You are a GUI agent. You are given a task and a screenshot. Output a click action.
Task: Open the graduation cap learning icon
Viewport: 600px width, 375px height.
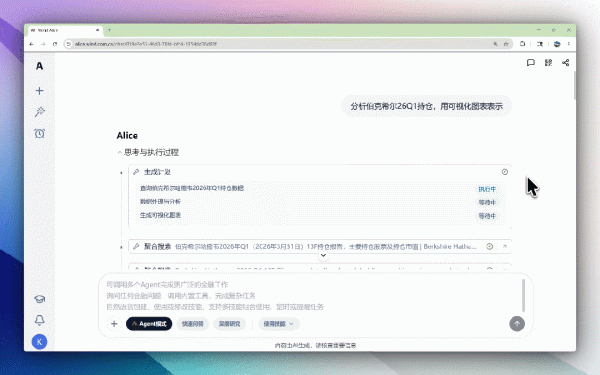pos(39,299)
